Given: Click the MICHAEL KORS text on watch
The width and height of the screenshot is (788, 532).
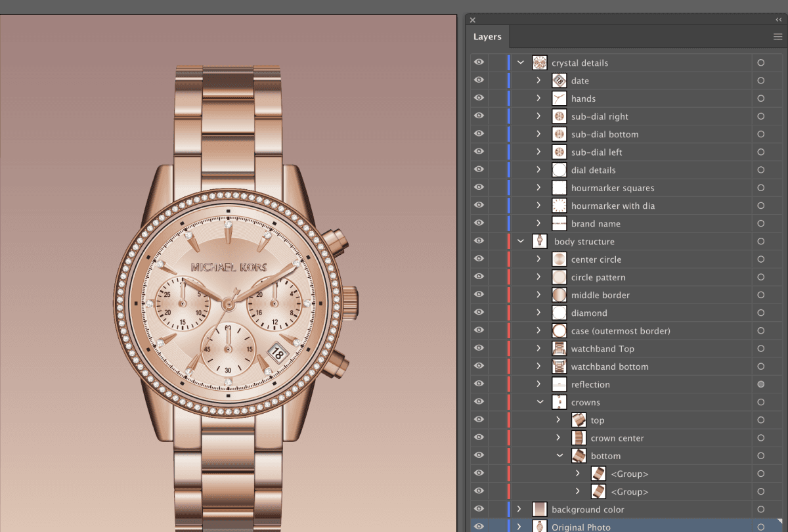Looking at the screenshot, I should pos(229,267).
